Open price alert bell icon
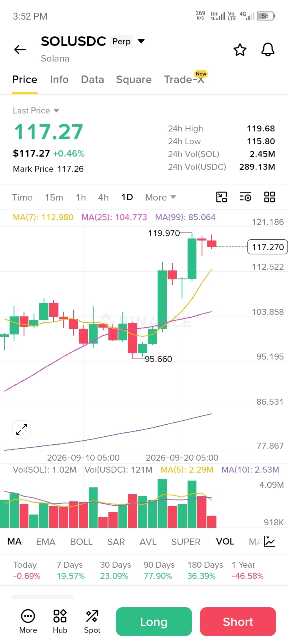 [268, 50]
